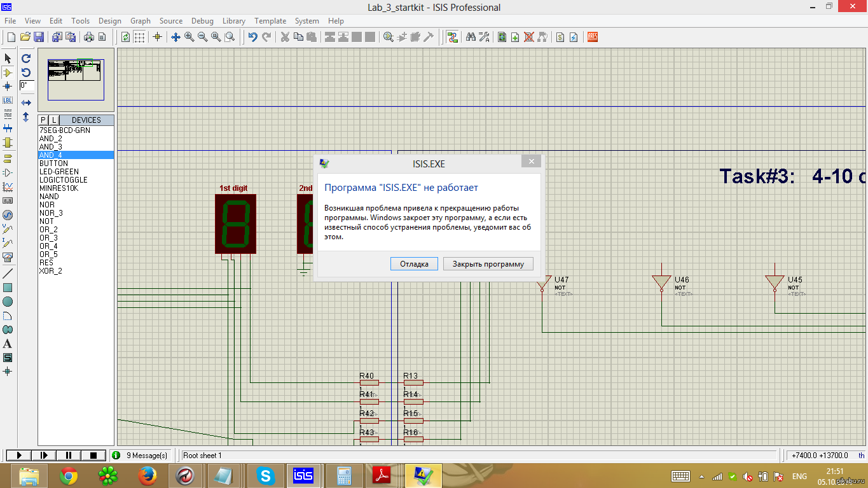Open Skype from the taskbar
Screen dimensions: 868x488
(x=265, y=475)
